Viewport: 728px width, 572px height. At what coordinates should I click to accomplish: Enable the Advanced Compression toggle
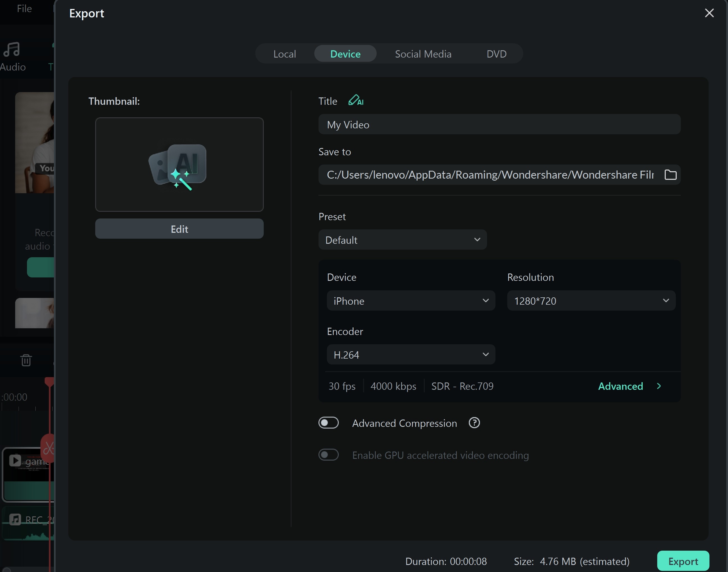tap(328, 423)
